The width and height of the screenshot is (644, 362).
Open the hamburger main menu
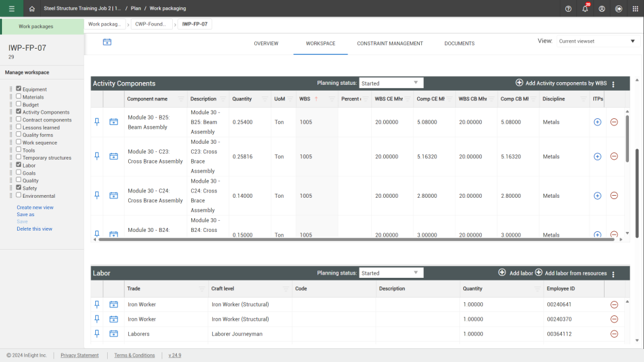coord(11,9)
